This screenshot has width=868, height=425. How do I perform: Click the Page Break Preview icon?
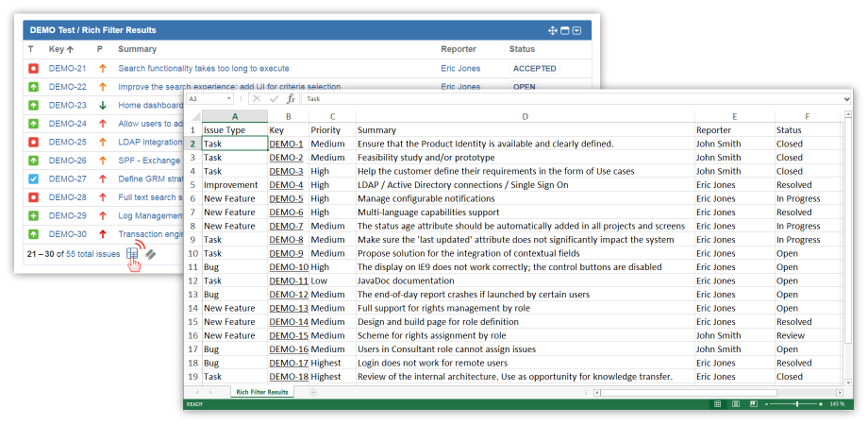[x=755, y=404]
